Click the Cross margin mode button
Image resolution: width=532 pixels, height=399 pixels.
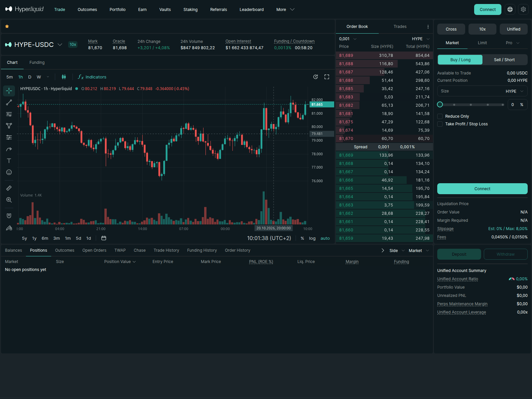(451, 29)
